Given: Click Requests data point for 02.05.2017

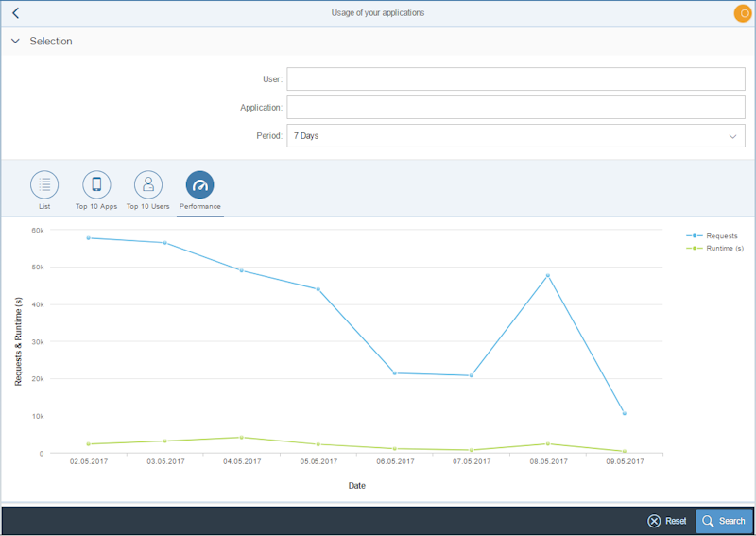Looking at the screenshot, I should coord(88,238).
